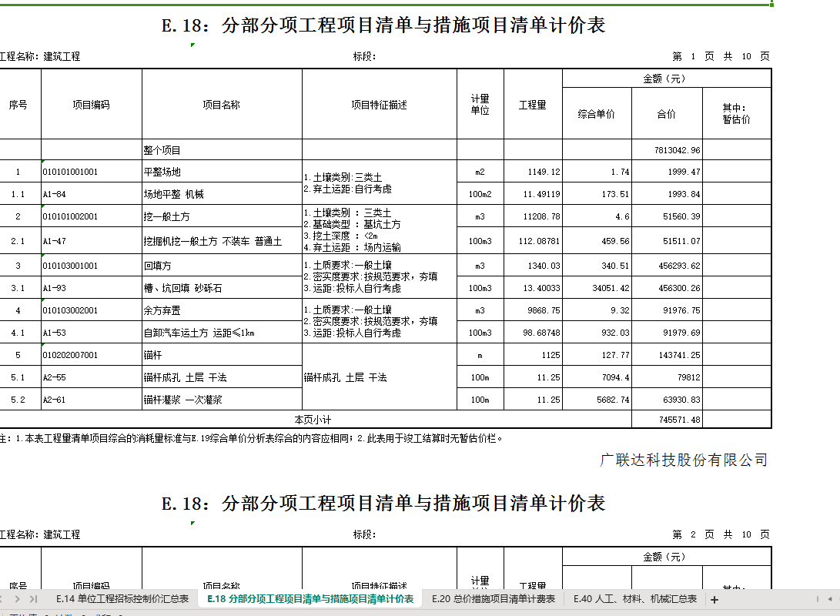Viewport: 840px width, 616px height.
Task: Click the horizontal scrollbar left arrow
Action: point(830,599)
